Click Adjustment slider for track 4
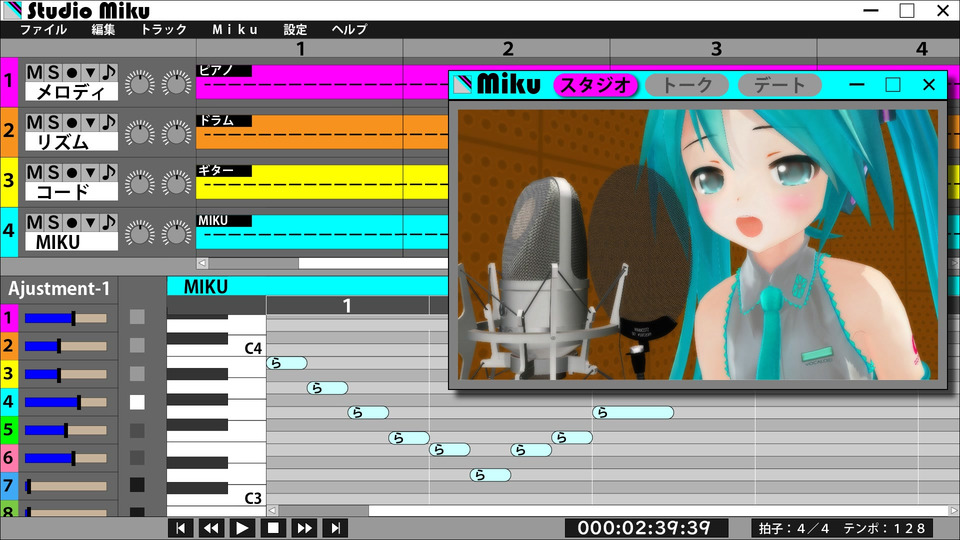960x540 pixels. [66, 402]
